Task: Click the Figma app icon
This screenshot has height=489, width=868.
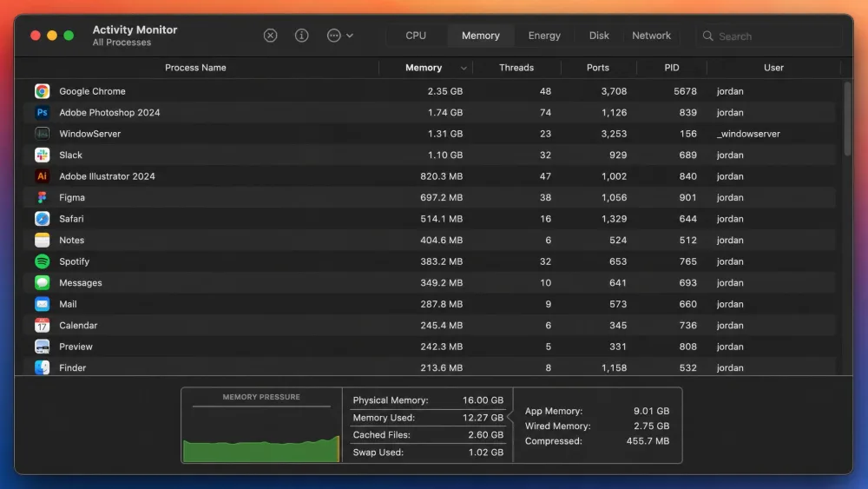Action: pos(42,197)
